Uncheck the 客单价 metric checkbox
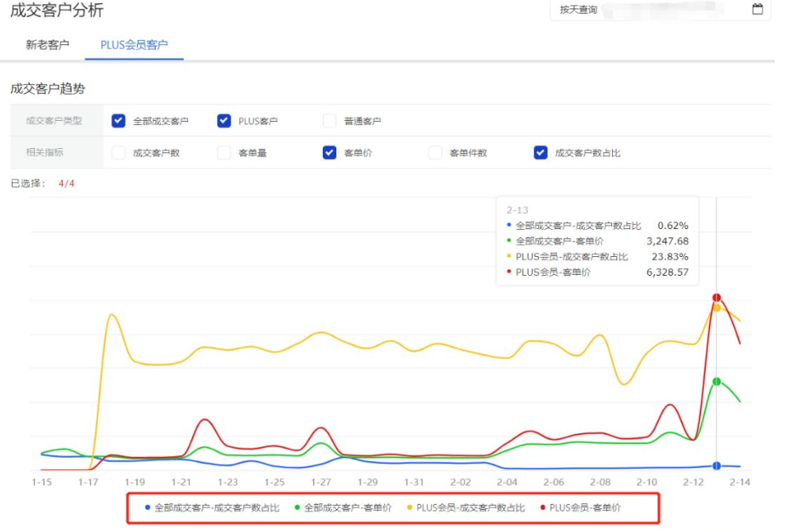785x532 pixels. pyautogui.click(x=329, y=152)
